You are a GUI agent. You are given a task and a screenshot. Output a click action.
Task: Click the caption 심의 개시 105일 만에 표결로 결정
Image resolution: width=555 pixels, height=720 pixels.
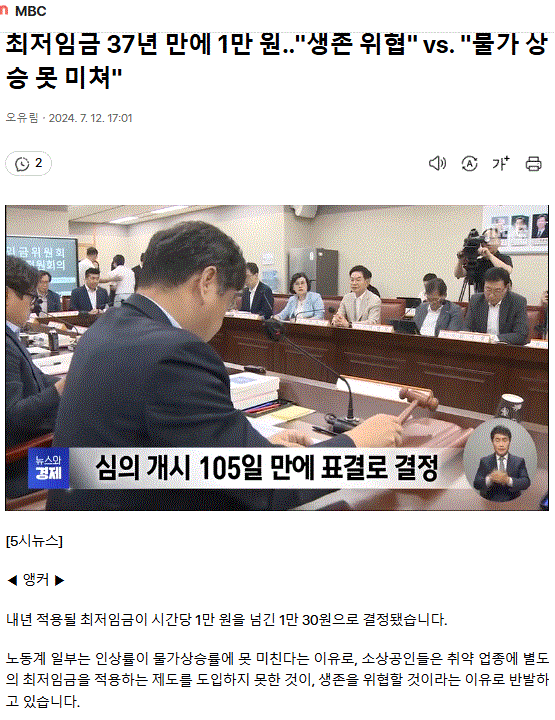[266, 468]
